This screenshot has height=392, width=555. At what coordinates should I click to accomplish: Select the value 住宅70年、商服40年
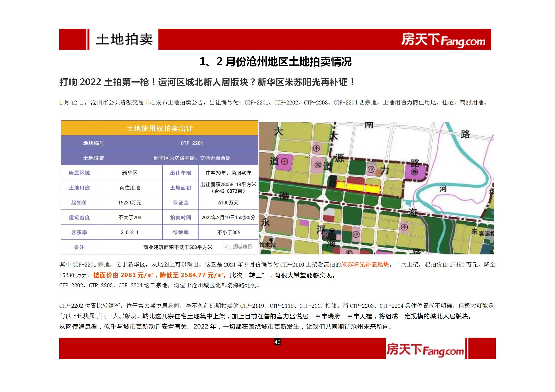tap(228, 173)
